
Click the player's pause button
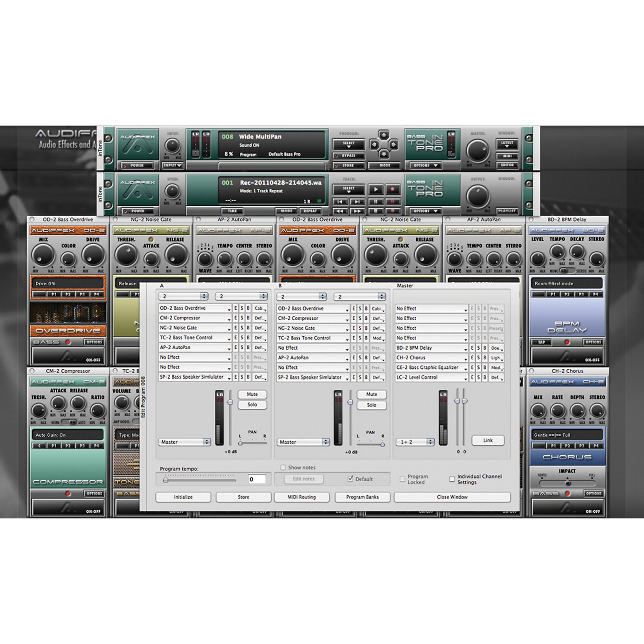click(376, 202)
